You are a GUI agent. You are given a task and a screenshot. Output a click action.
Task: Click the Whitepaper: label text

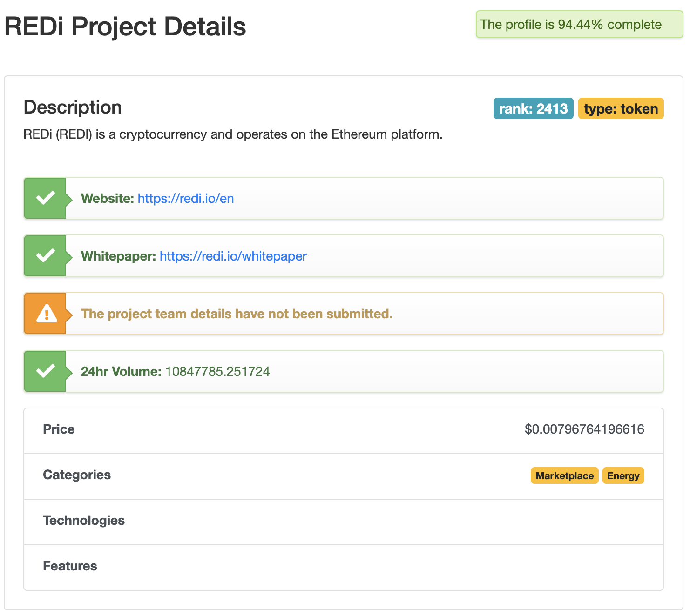pyautogui.click(x=118, y=256)
